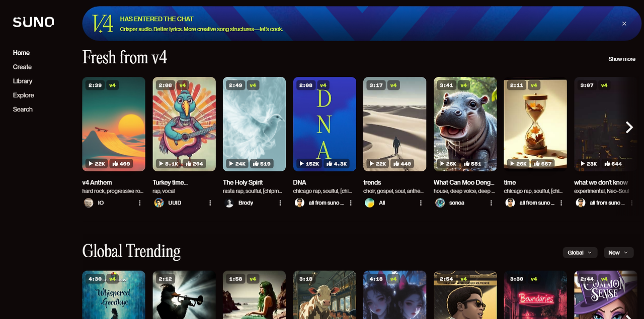
Task: Open the what we don't know cover
Action: point(605,124)
